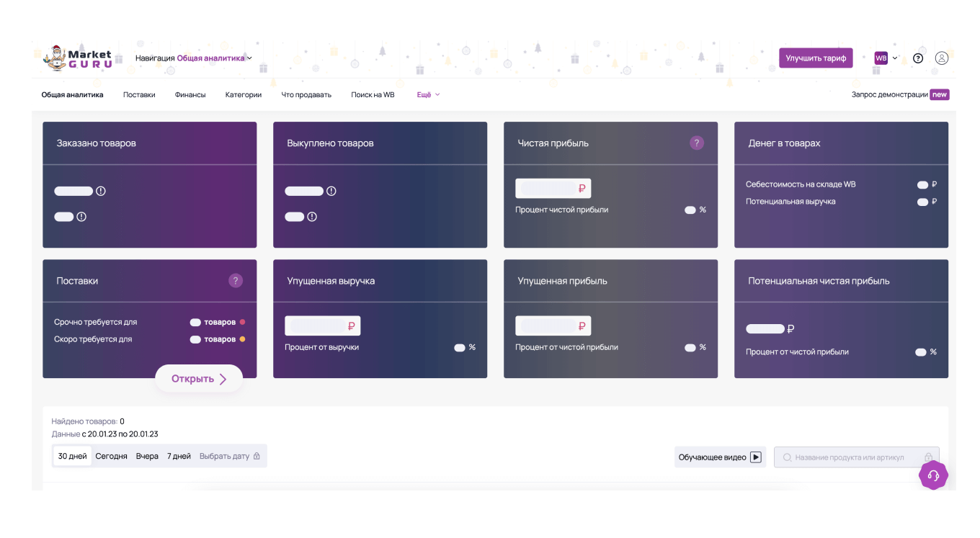Open the tooltip icon on Поставки card
Viewport: 980px width, 538px height.
[x=236, y=280]
